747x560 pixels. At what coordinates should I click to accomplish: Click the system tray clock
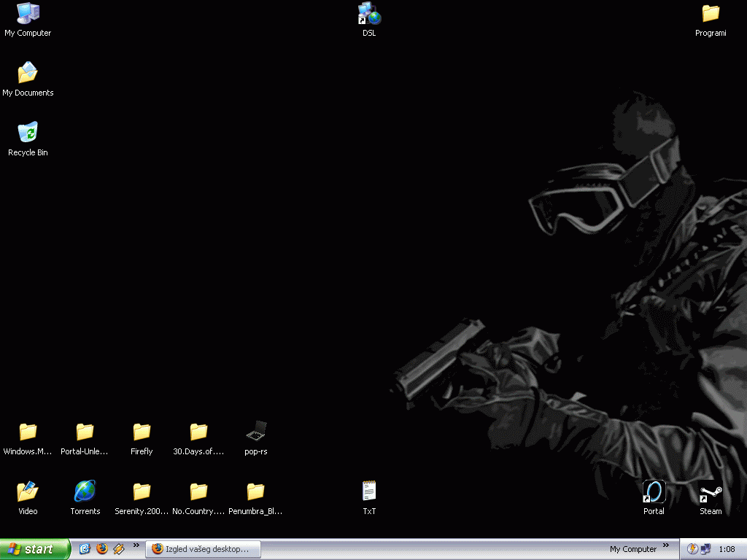click(727, 549)
